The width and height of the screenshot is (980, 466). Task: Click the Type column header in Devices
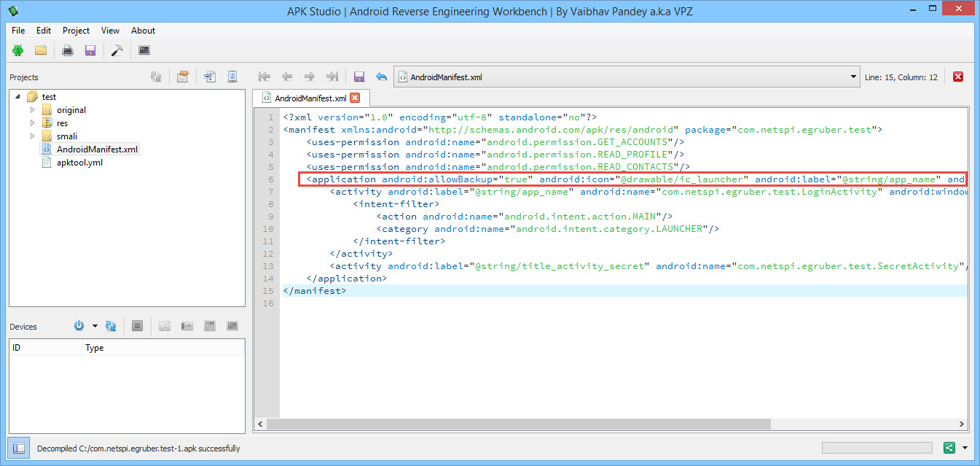(x=164, y=348)
